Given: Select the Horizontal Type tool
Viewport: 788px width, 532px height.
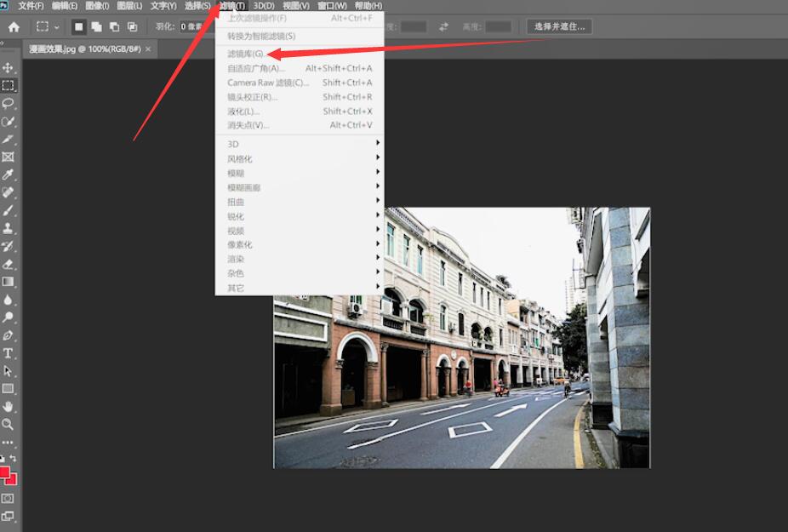Looking at the screenshot, I should 8,353.
